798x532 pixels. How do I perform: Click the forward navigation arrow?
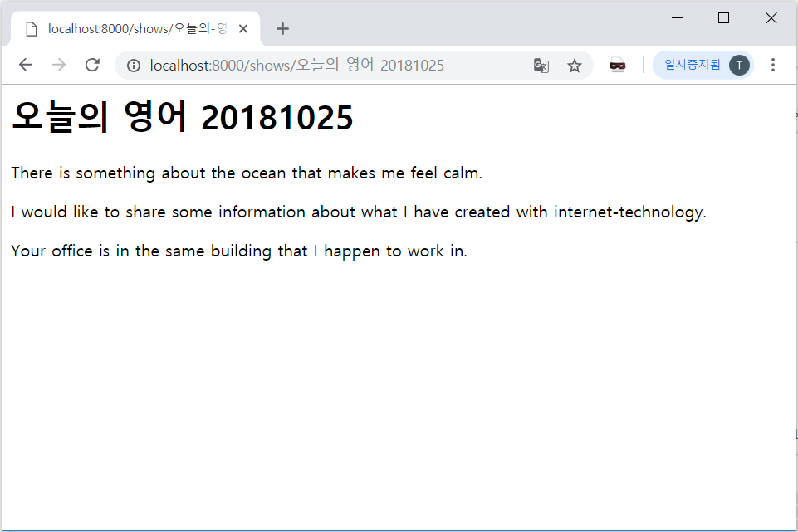pyautogui.click(x=59, y=66)
